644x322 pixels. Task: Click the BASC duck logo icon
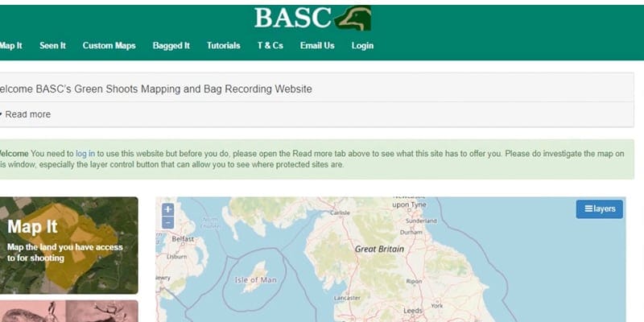pos(353,18)
